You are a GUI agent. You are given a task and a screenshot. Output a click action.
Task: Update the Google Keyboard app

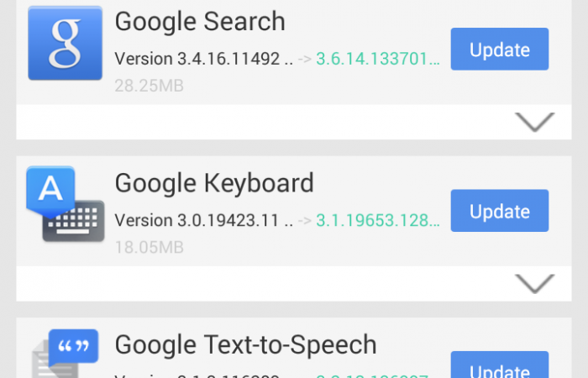[x=499, y=211]
